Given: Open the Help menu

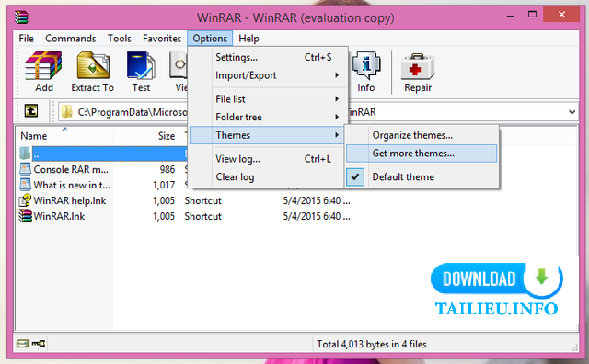Looking at the screenshot, I should point(248,39).
